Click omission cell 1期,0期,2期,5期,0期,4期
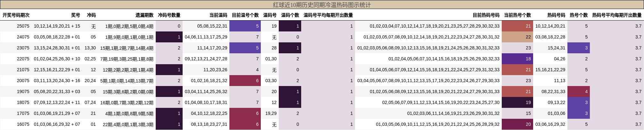 click(x=129, y=26)
